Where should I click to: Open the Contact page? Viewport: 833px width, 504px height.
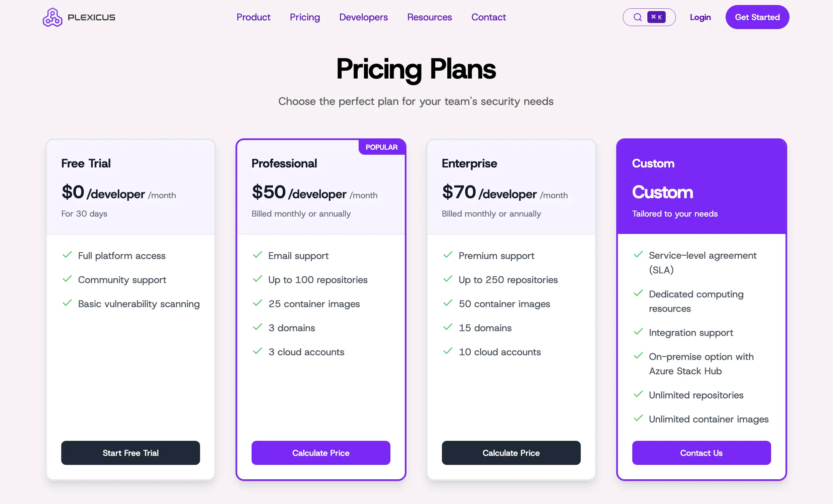(x=488, y=17)
